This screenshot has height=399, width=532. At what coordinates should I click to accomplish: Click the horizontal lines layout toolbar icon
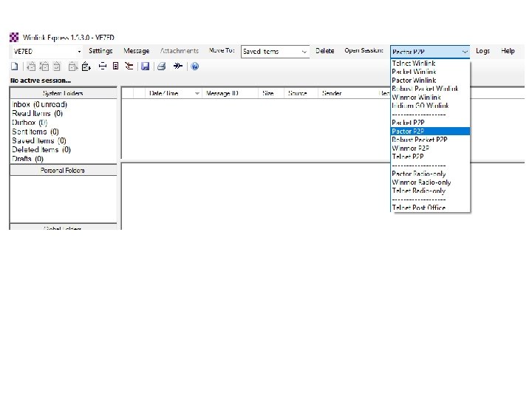pyautogui.click(x=103, y=66)
